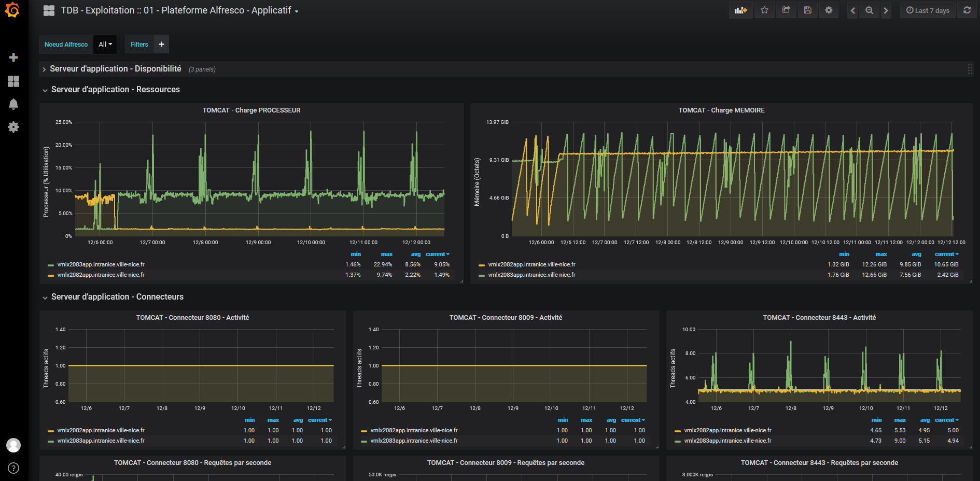The image size is (980, 481).
Task: Sort Charge MEMOIRE legend by current
Action: 946,254
